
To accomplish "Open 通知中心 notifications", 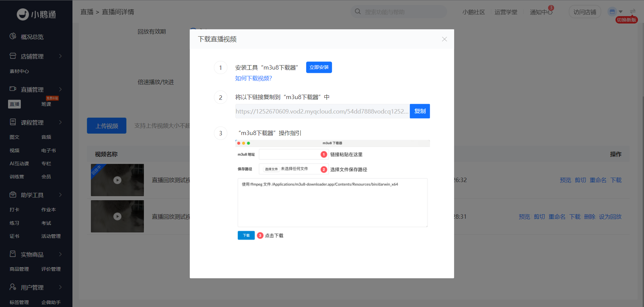I will [x=541, y=12].
